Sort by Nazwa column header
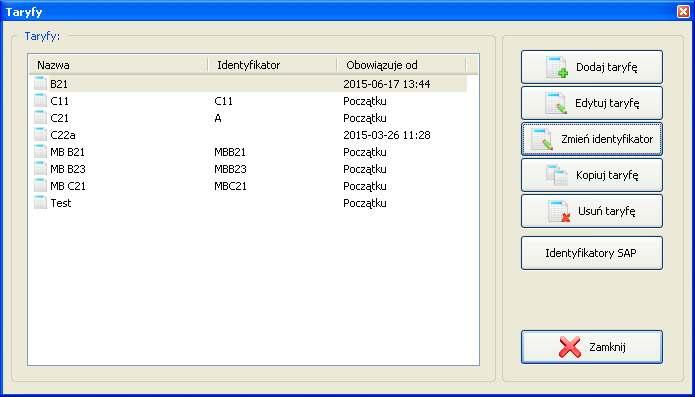This screenshot has height=397, width=695. (118, 65)
